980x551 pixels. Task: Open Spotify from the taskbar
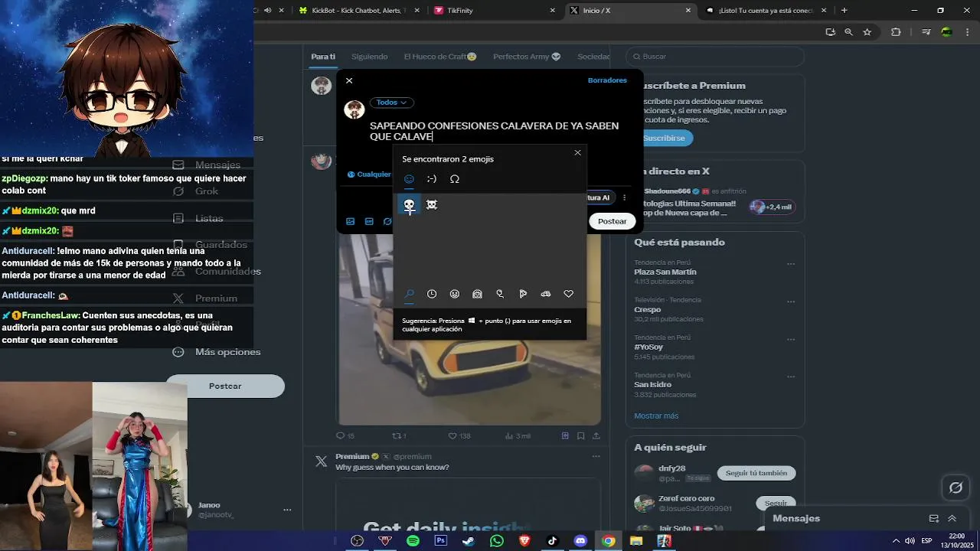click(x=413, y=541)
